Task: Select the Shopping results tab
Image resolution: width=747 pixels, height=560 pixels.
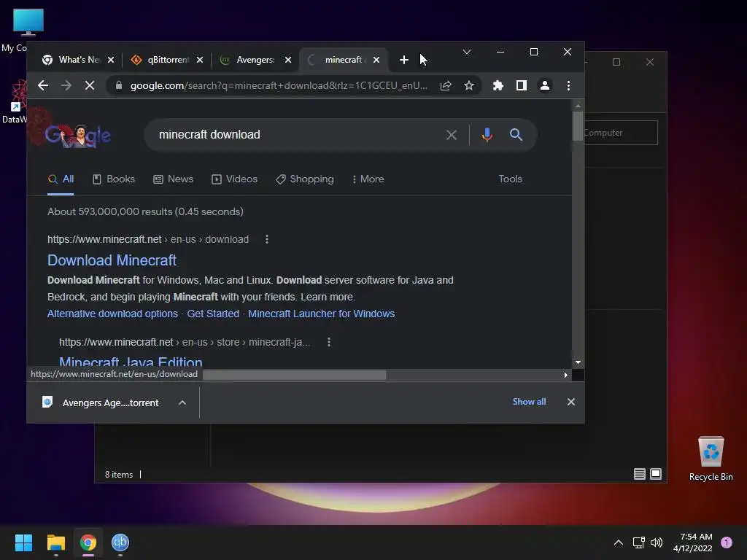Action: click(x=305, y=179)
